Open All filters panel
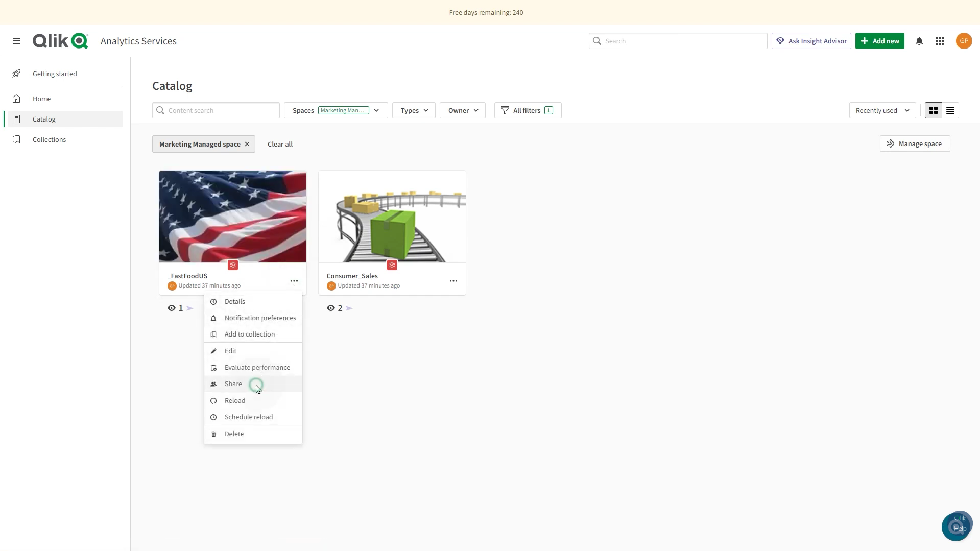The height and width of the screenshot is (551, 980). [528, 110]
